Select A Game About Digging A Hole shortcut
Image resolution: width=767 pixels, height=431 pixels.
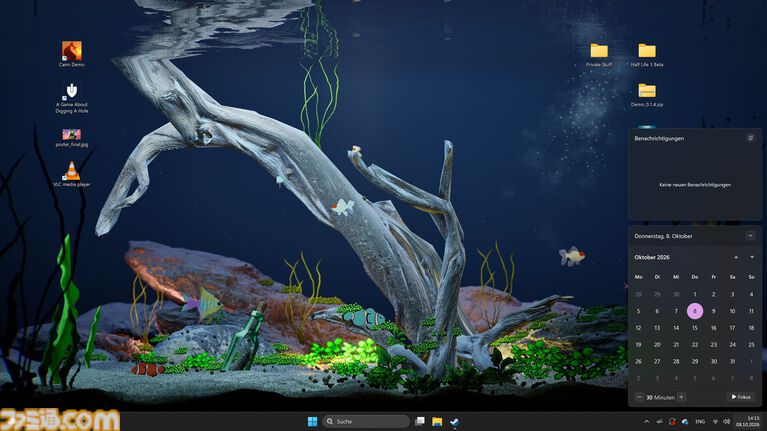click(71, 98)
